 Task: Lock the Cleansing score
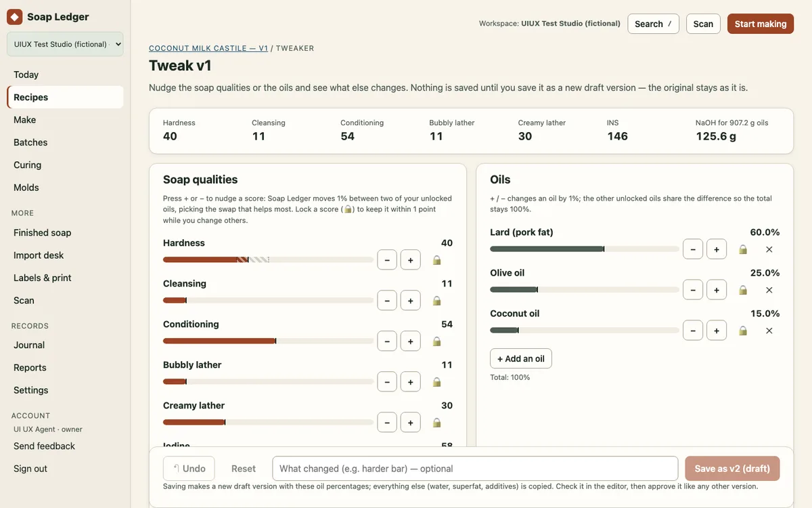point(436,301)
